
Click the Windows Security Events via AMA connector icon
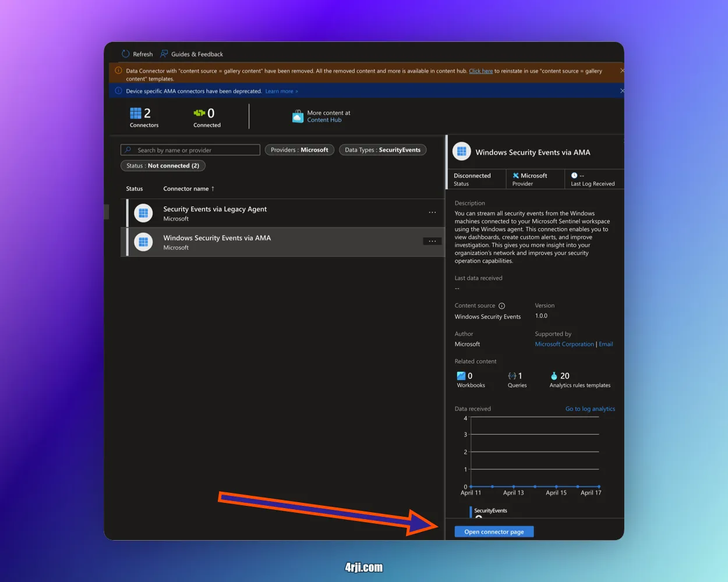click(143, 242)
